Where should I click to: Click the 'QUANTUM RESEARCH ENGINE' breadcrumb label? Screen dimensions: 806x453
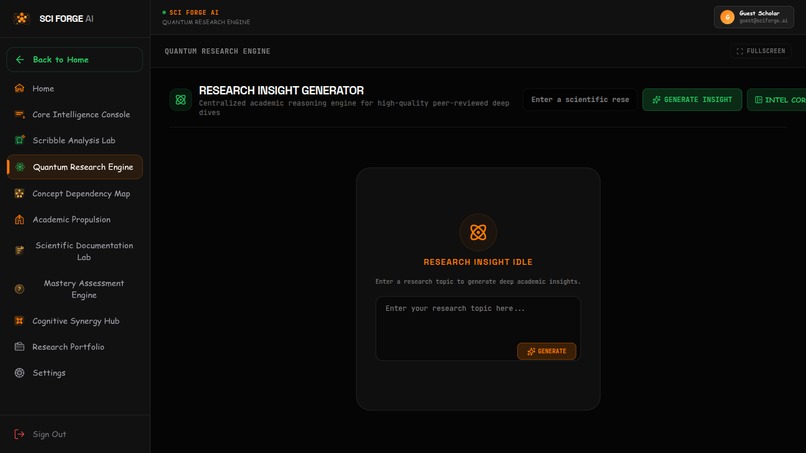click(x=217, y=51)
